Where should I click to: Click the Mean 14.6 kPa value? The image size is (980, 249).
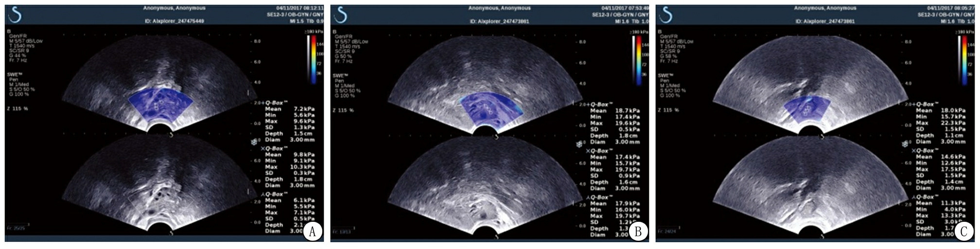tap(953, 157)
